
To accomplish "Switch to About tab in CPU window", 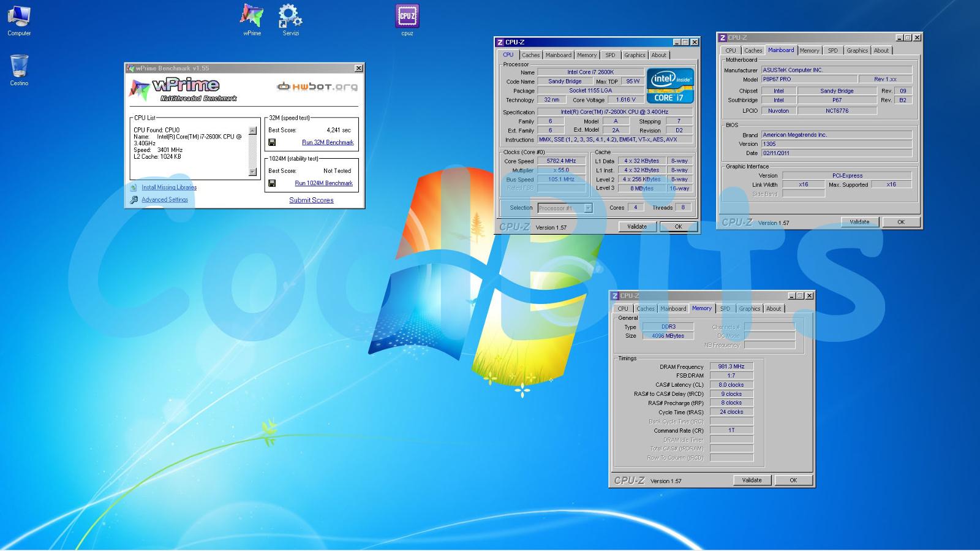I will click(x=658, y=55).
